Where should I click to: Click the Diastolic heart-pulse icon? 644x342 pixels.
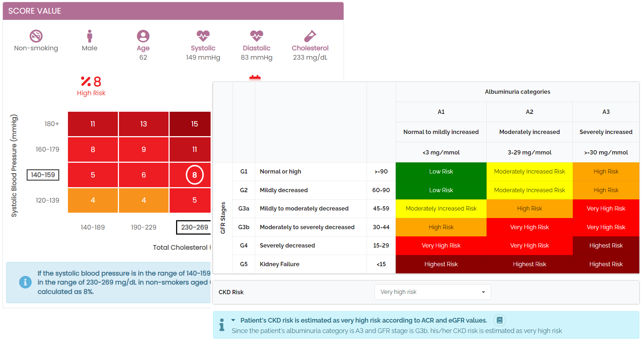[x=257, y=36]
